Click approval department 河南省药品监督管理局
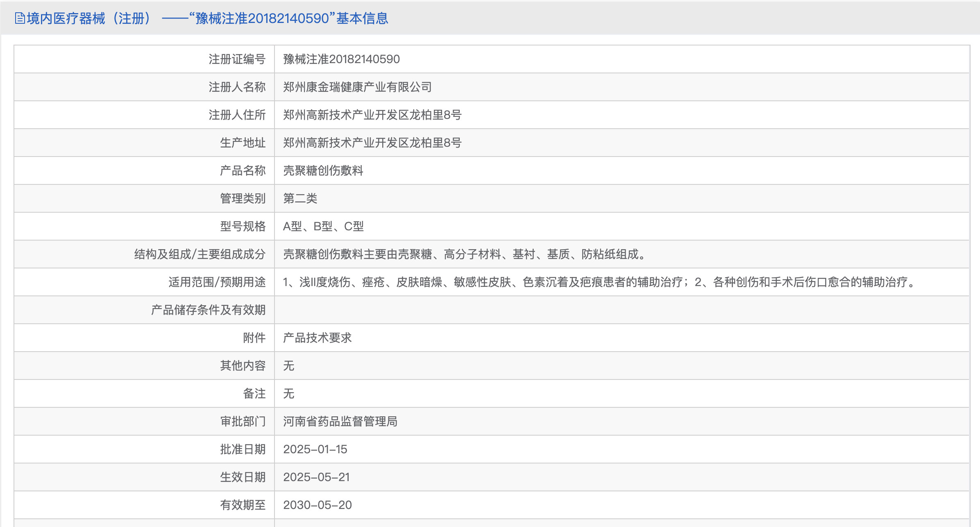This screenshot has height=527, width=980. [340, 421]
